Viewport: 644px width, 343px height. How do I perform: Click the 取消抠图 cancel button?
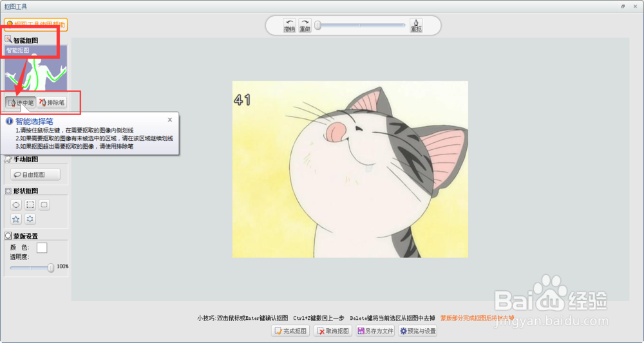tap(333, 331)
